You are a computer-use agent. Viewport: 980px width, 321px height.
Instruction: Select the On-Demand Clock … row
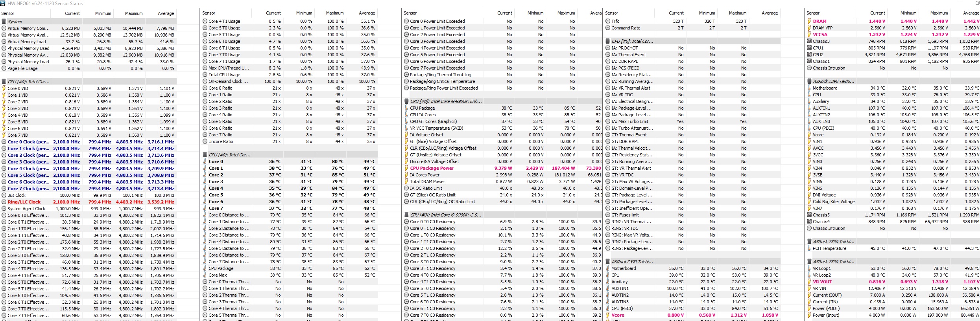[290, 81]
